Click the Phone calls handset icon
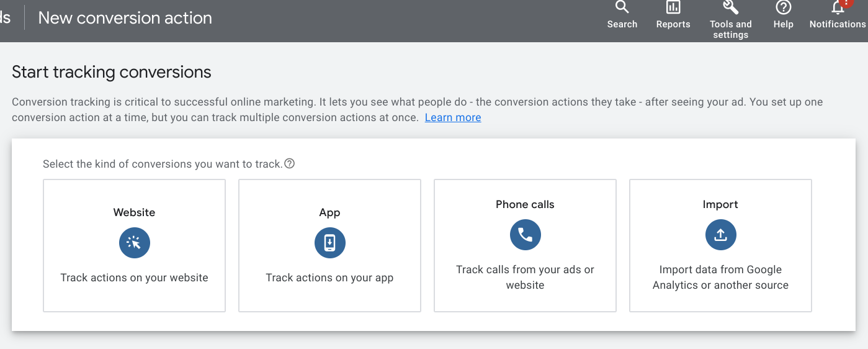Image resolution: width=868 pixels, height=349 pixels. tap(526, 235)
